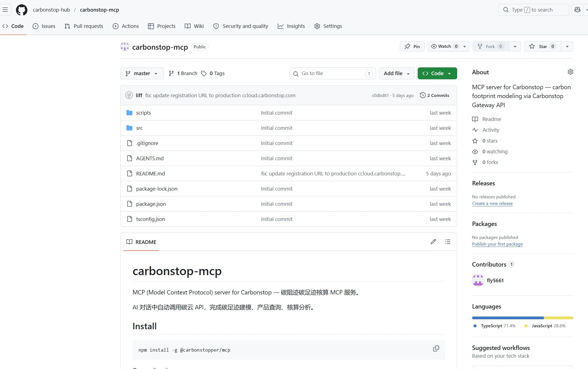Open the Activity link in About

click(491, 130)
